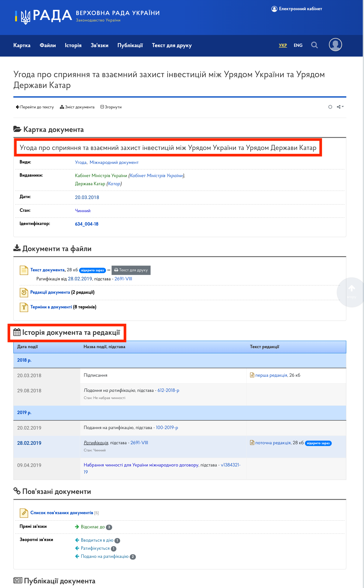Click the 2019 р. year row
This screenshot has width=364, height=588.
tap(180, 413)
